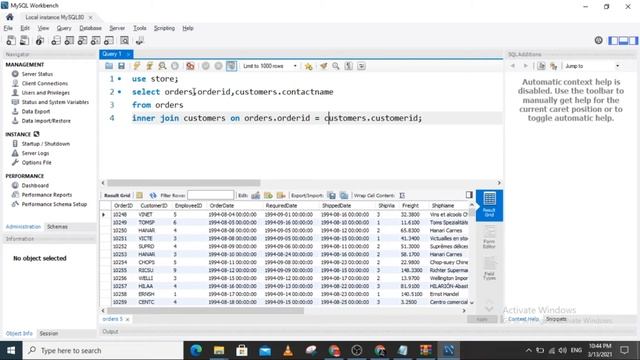Click the insert new row icon
The image size is (640, 360).
pos(268,195)
